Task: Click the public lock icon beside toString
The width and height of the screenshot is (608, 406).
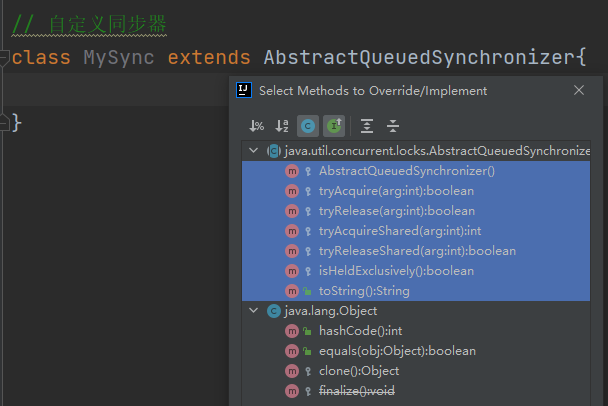Action: 307,291
